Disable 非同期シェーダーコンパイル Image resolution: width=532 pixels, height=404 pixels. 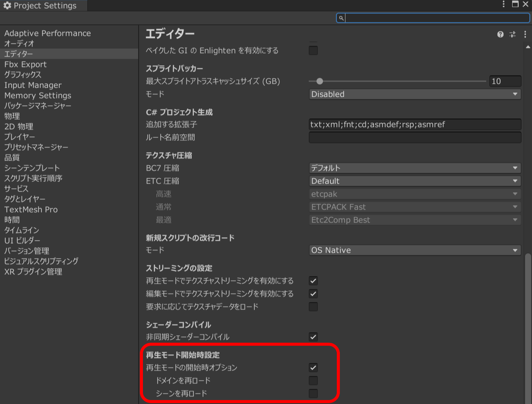(313, 337)
